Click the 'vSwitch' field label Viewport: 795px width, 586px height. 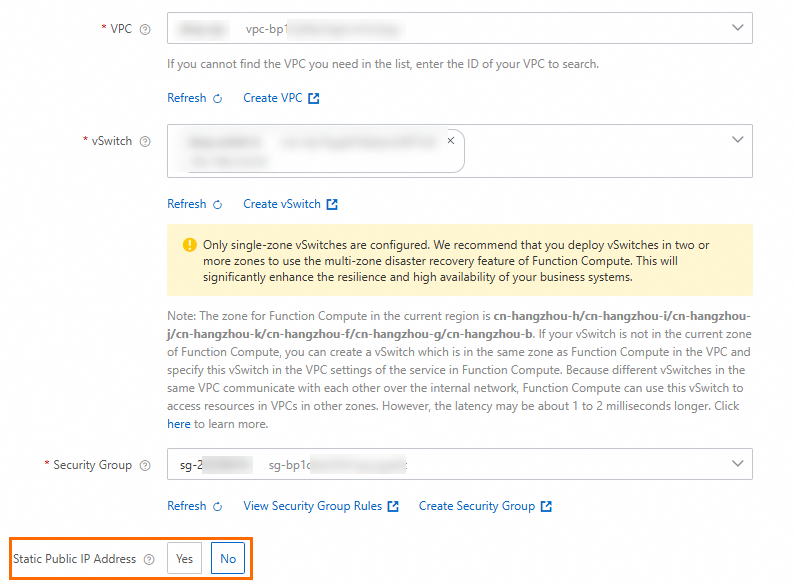point(112,141)
